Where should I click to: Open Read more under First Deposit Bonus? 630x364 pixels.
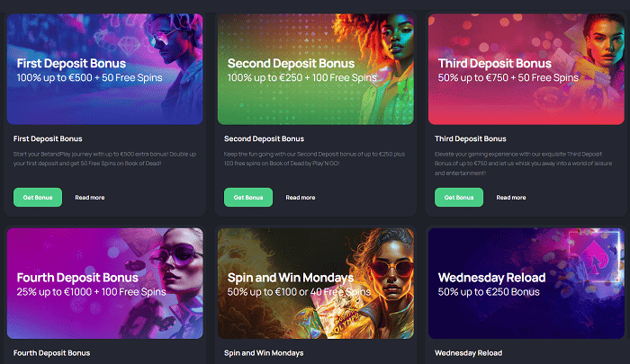click(x=90, y=198)
